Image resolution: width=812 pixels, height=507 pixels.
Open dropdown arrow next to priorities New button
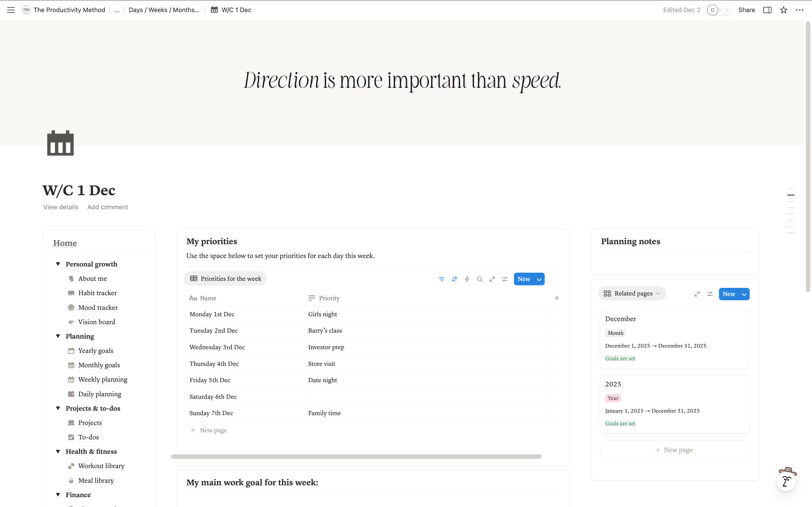pos(539,279)
